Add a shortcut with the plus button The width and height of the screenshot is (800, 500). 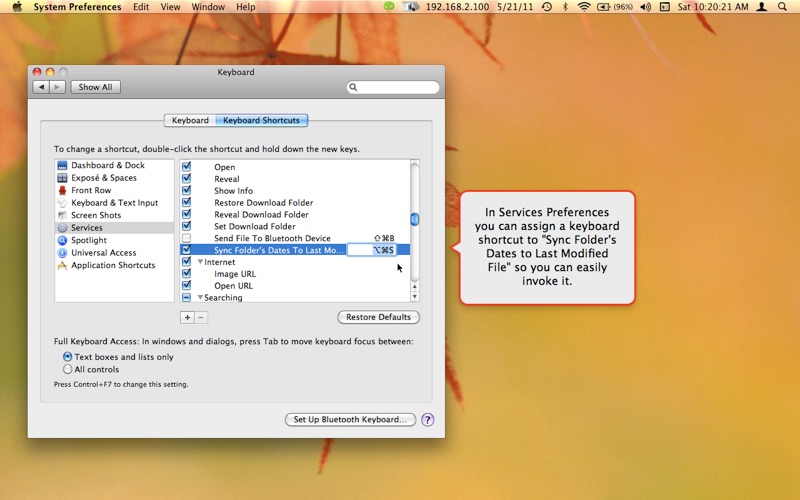(x=187, y=317)
